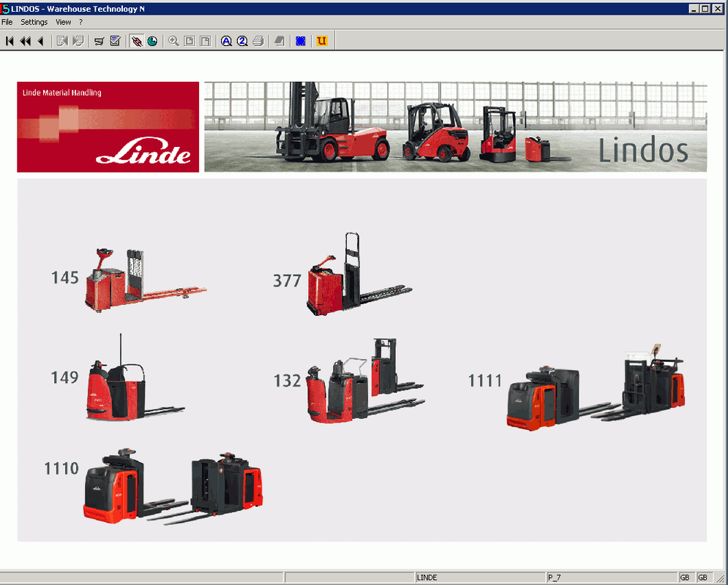Open the ? help menu
The image size is (728, 585).
[x=80, y=22]
